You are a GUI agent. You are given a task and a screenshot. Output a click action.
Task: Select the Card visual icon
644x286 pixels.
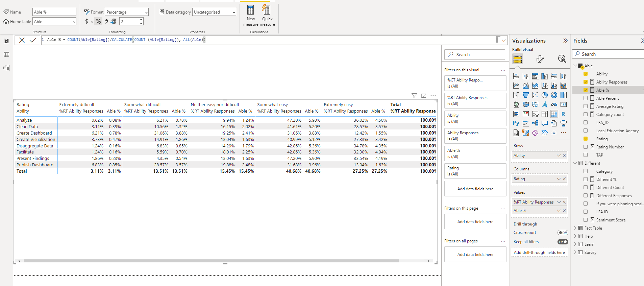(563, 104)
